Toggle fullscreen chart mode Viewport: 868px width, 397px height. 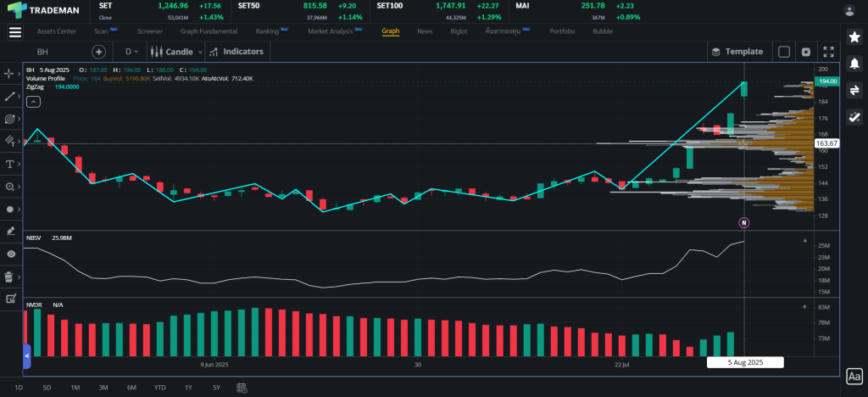point(828,52)
